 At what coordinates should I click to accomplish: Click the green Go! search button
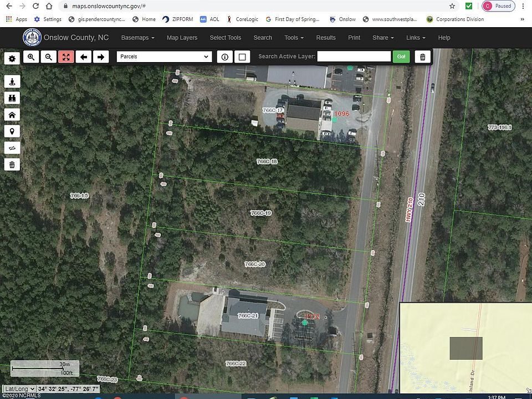pyautogui.click(x=401, y=57)
